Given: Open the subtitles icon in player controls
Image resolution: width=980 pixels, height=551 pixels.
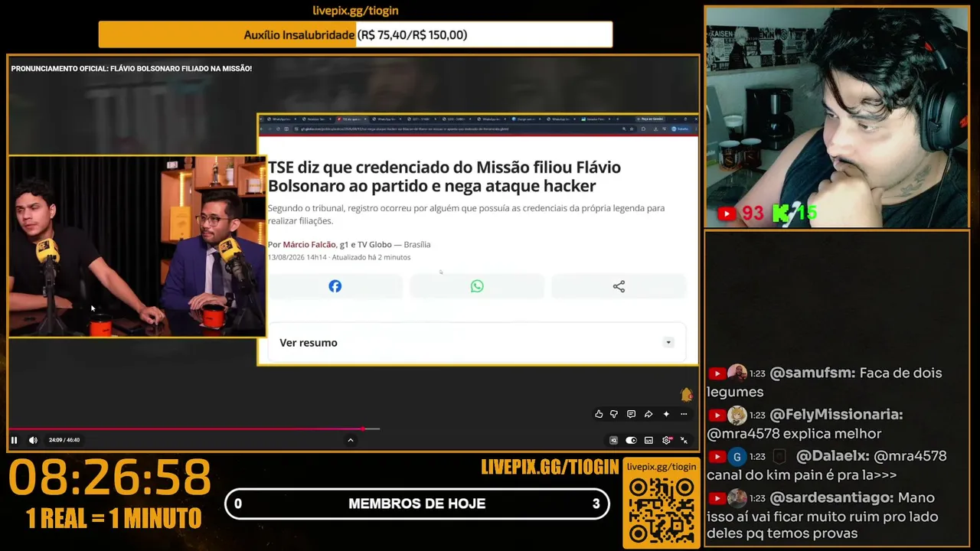Looking at the screenshot, I should [648, 440].
